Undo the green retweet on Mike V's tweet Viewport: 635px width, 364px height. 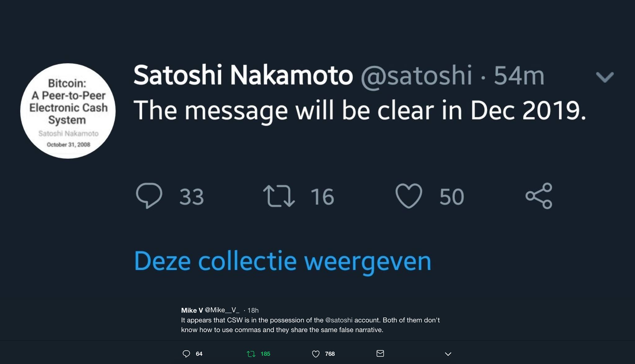(251, 354)
